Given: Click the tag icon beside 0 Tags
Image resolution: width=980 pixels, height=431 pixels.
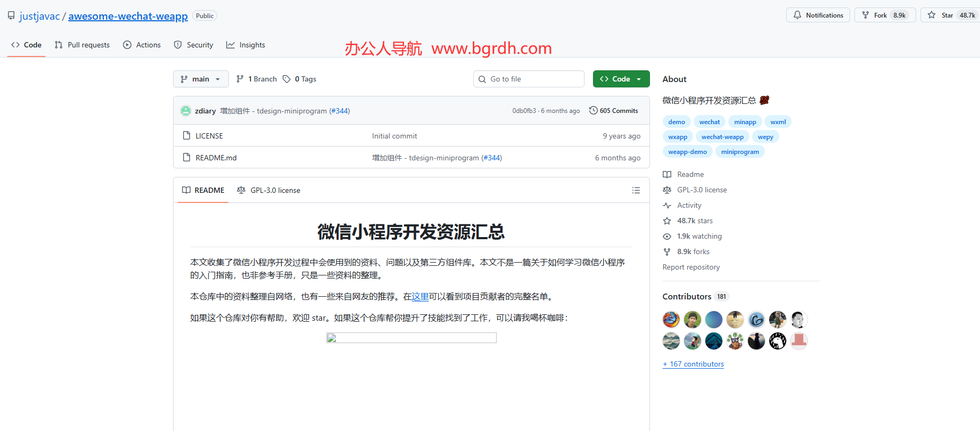Looking at the screenshot, I should pos(287,79).
